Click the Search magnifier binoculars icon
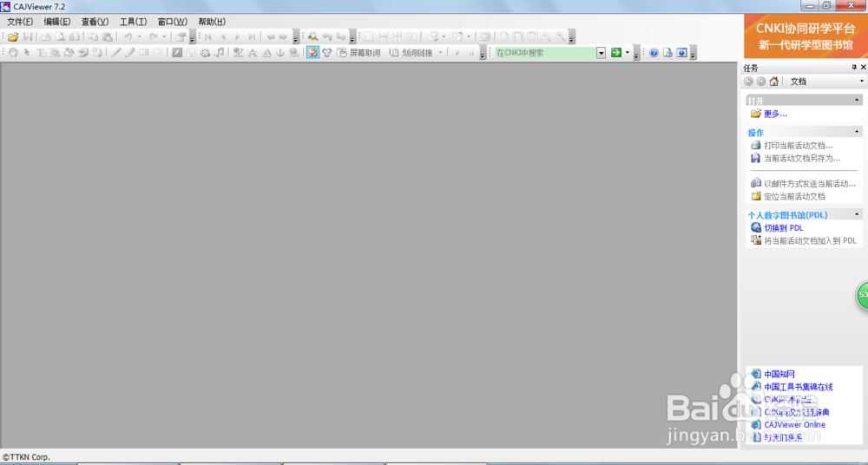 pos(312,37)
